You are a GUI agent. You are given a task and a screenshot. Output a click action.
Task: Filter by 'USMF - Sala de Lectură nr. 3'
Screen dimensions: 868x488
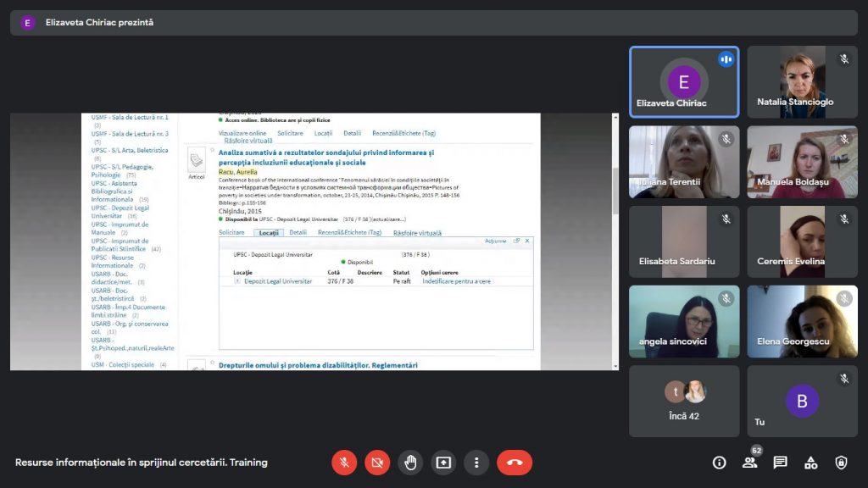tap(130, 134)
